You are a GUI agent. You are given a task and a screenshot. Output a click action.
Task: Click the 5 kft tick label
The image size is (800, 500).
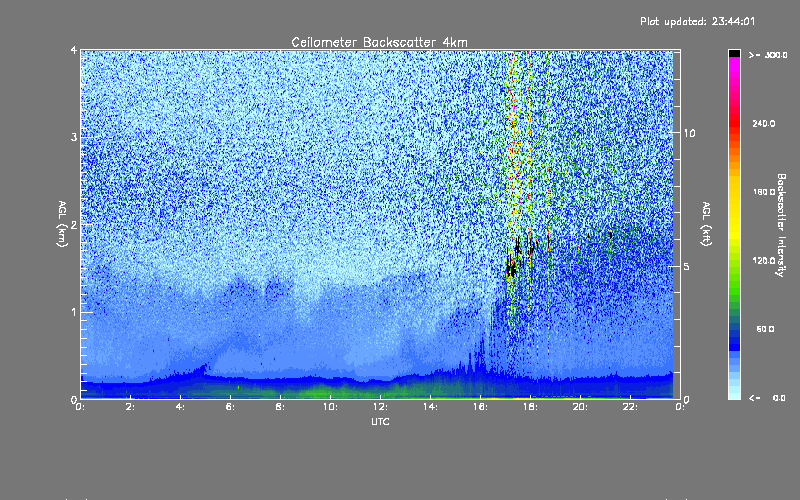[687, 266]
